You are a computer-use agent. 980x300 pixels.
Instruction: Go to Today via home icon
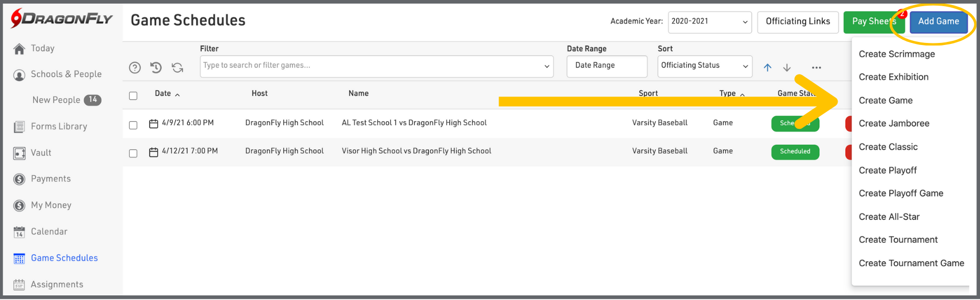point(19,49)
